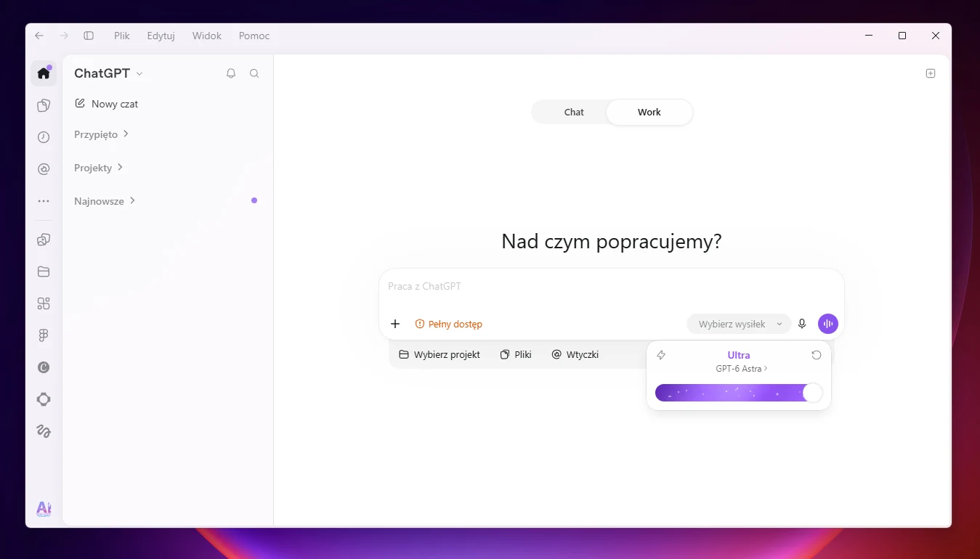Open the Wybierz wysiłek dropdown
The height and width of the screenshot is (559, 980).
point(739,324)
